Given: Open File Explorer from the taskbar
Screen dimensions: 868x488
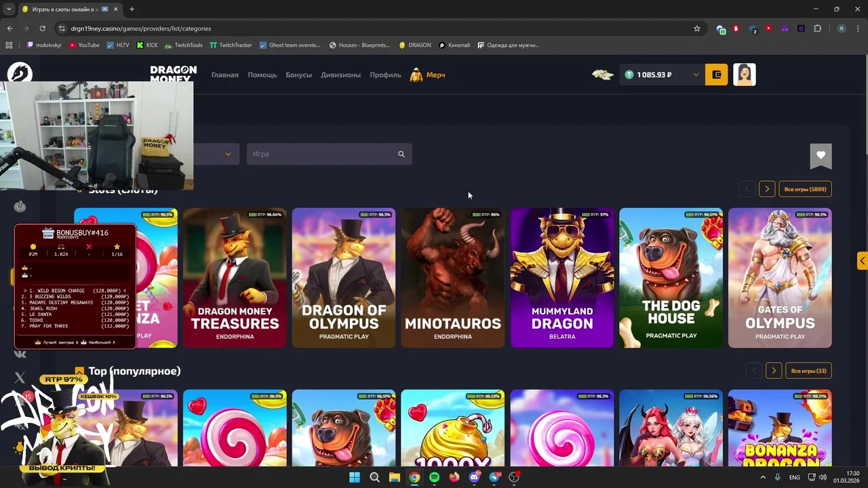Looking at the screenshot, I should pos(394,477).
